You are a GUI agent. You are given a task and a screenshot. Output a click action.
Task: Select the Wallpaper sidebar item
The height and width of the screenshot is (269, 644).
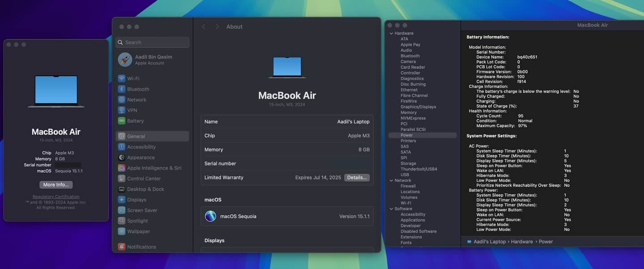[x=138, y=231]
